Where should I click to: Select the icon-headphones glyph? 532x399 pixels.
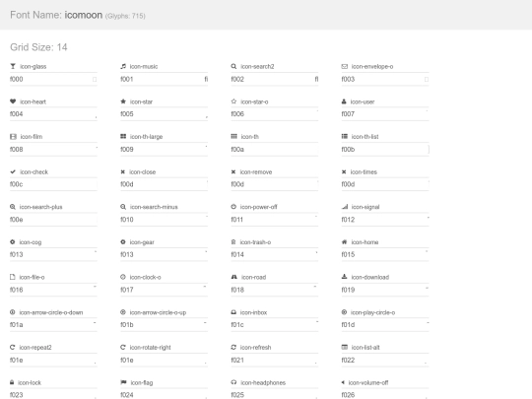[233, 382]
